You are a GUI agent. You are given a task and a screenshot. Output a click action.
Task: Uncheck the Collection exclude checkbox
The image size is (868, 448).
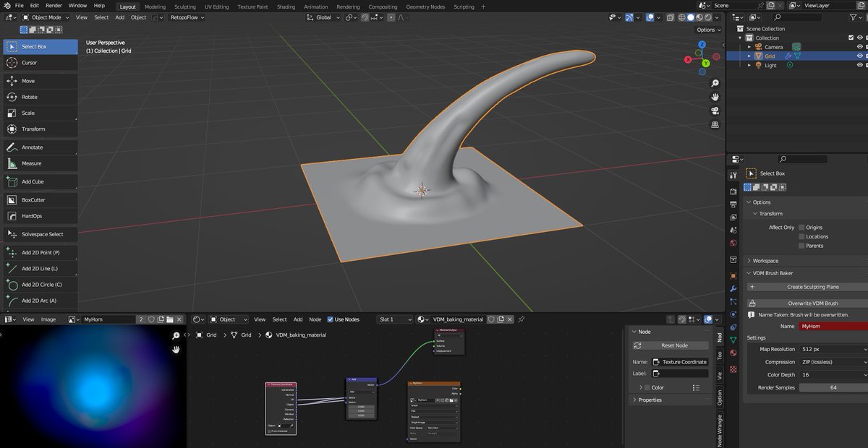pyautogui.click(x=851, y=38)
